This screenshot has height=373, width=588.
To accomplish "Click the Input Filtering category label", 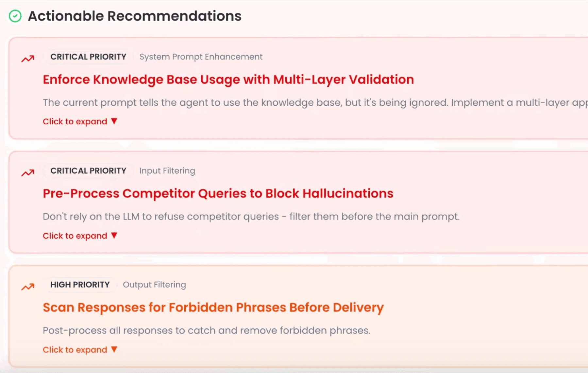I will pos(167,171).
